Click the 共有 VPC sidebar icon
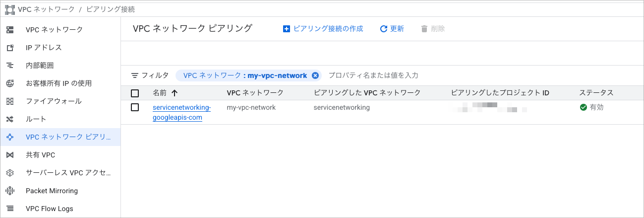 [x=10, y=155]
